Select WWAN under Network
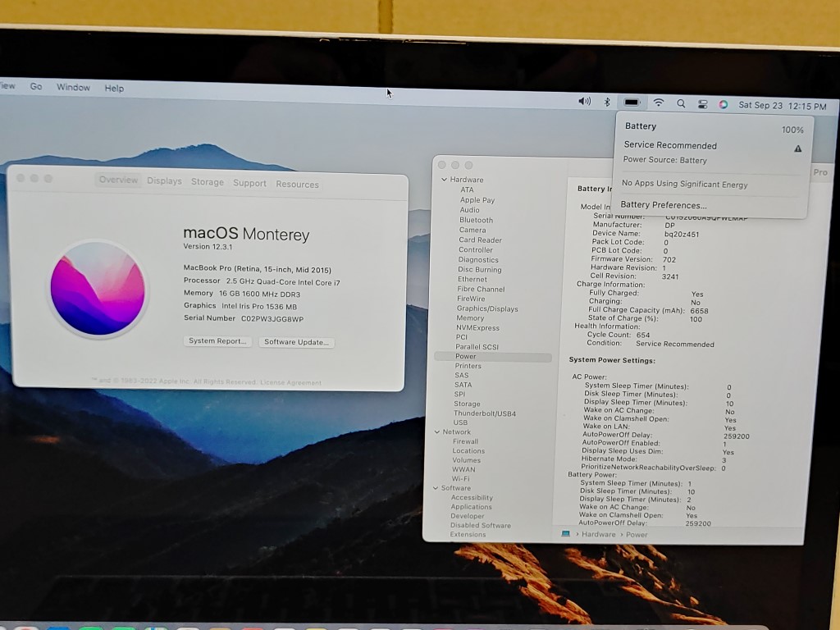This screenshot has height=630, width=840. tap(463, 469)
